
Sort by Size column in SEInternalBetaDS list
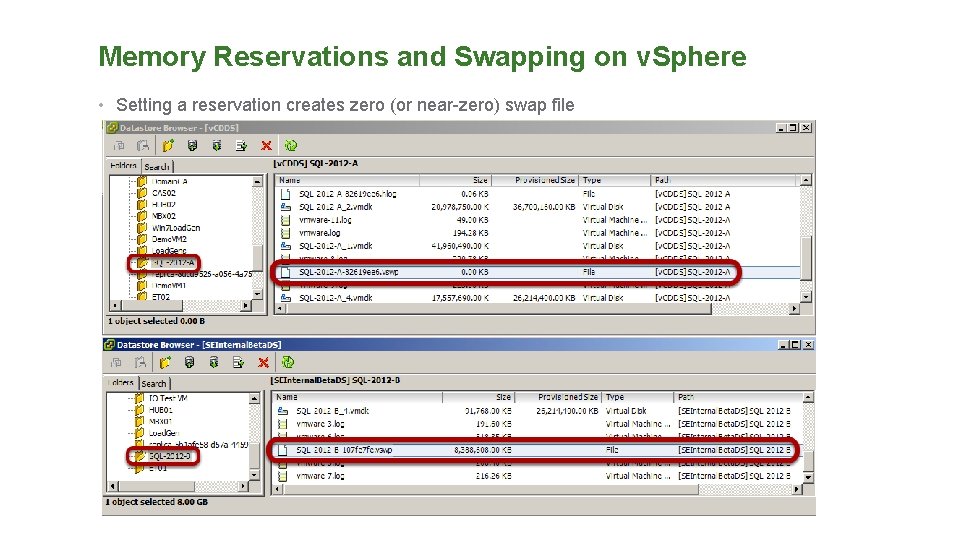click(x=478, y=397)
